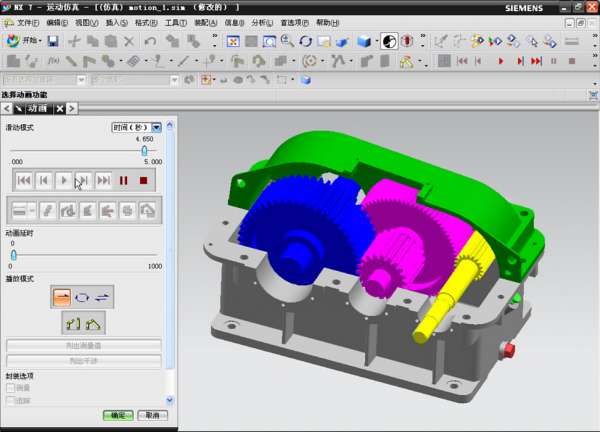
Task: Close the 动画 dialog tab with X
Action: pyautogui.click(x=59, y=109)
